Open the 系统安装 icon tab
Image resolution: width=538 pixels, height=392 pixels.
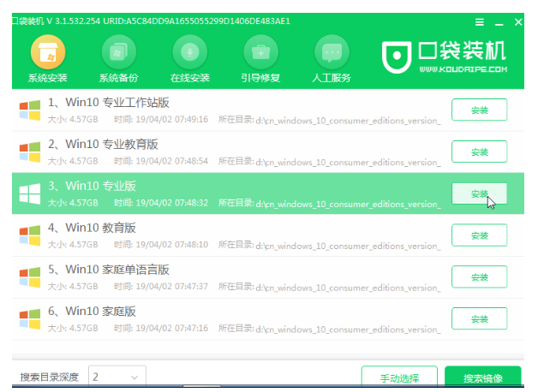tap(48, 53)
